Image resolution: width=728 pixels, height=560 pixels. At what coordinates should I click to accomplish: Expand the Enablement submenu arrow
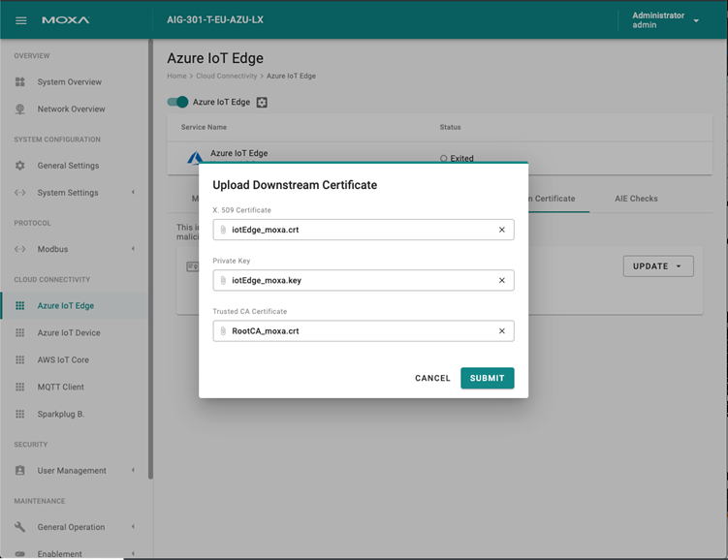click(133, 553)
